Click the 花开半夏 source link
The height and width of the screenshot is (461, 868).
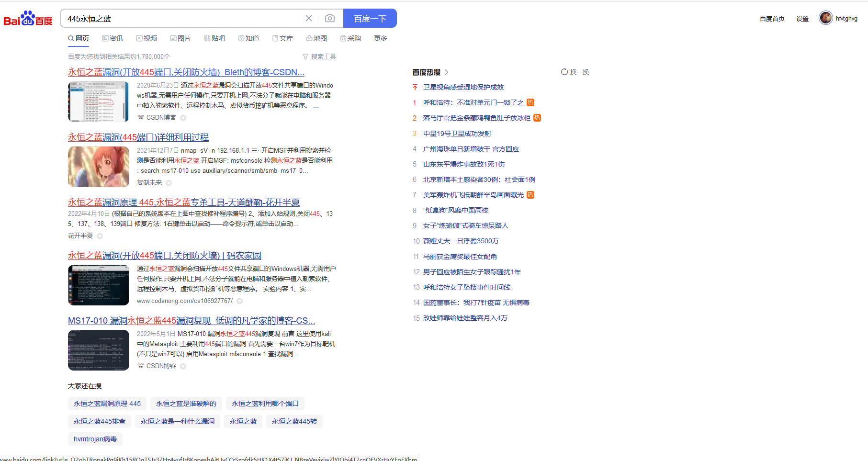80,236
